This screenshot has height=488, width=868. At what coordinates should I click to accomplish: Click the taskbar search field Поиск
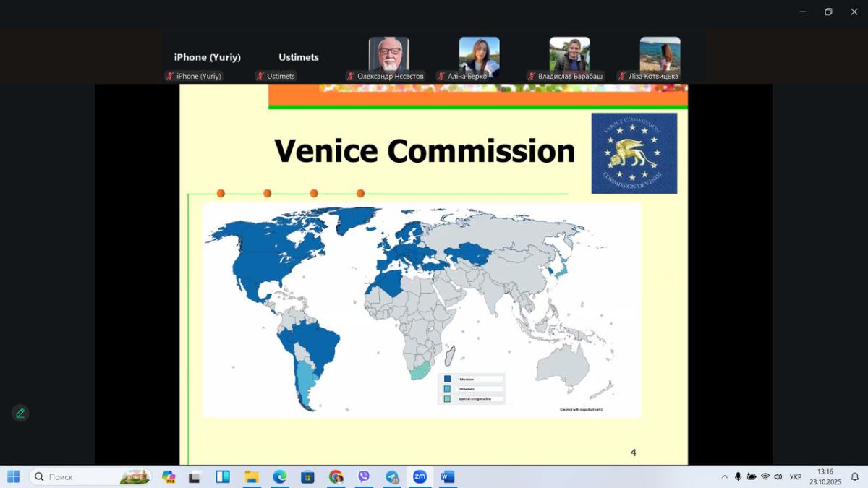pos(80,476)
